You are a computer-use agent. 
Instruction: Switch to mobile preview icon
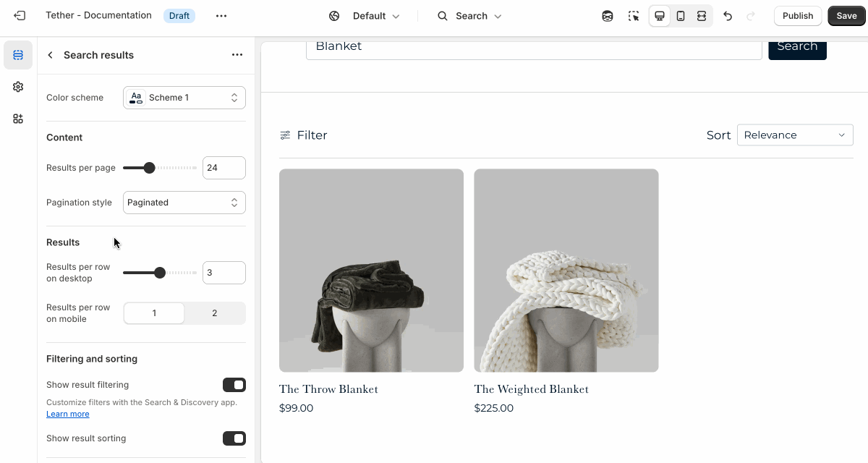tap(681, 16)
